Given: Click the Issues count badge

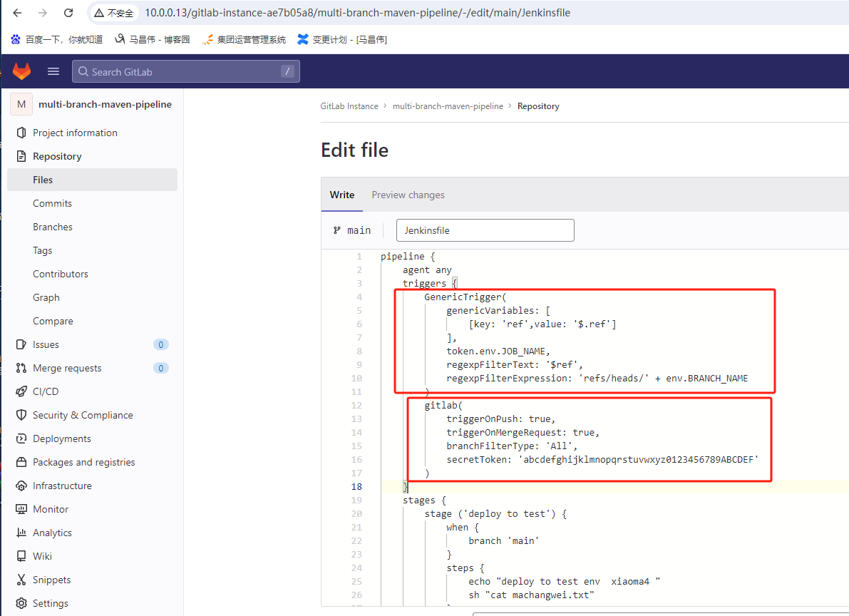Looking at the screenshot, I should (x=161, y=344).
